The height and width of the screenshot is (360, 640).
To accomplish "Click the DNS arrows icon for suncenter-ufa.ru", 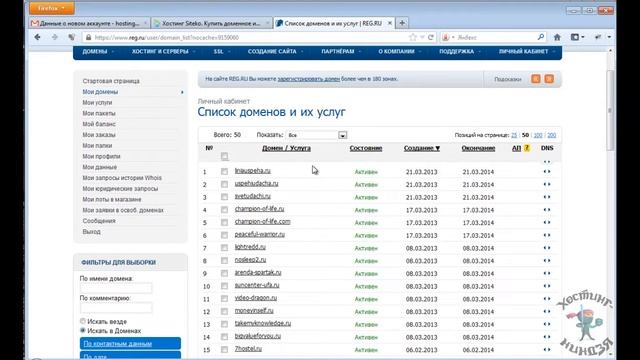I will 547,286.
